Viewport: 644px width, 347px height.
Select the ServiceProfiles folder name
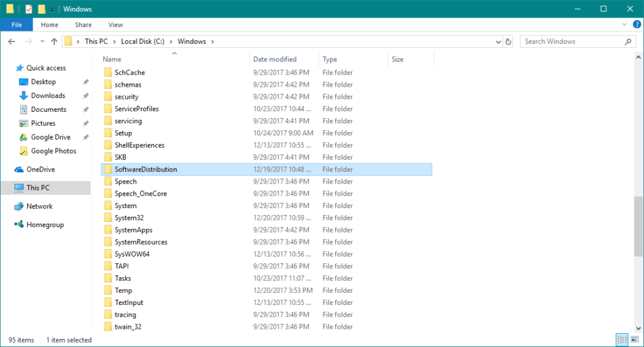[x=136, y=109]
